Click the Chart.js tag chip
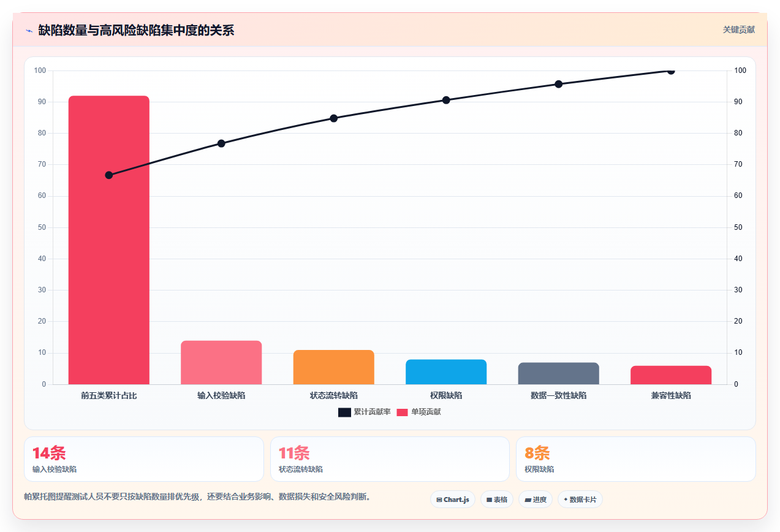Viewport: 780px width, 532px height. coord(453,500)
